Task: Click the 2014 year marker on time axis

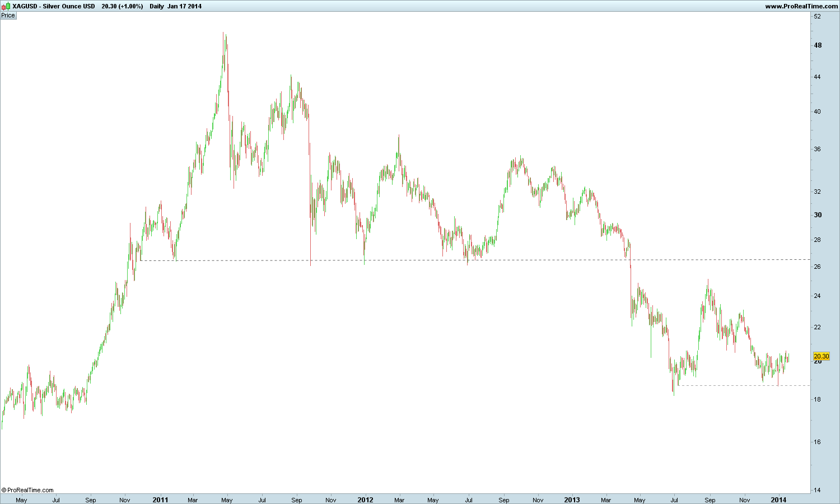Action: (778, 500)
